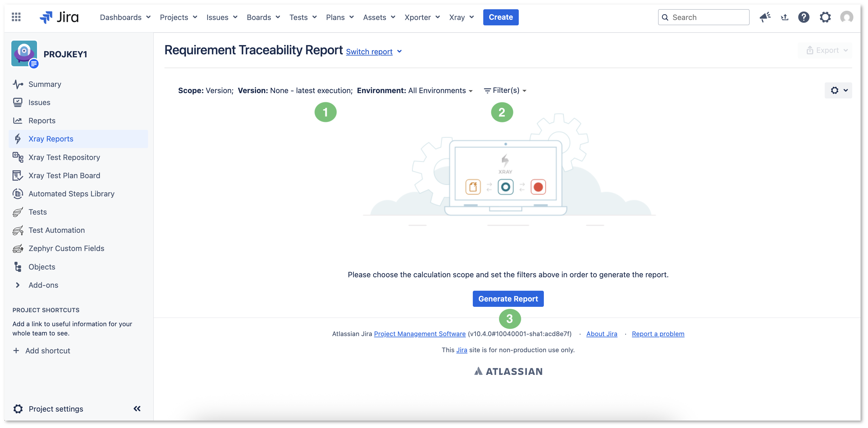Open the help question mark icon
868x428 pixels.
tap(804, 17)
